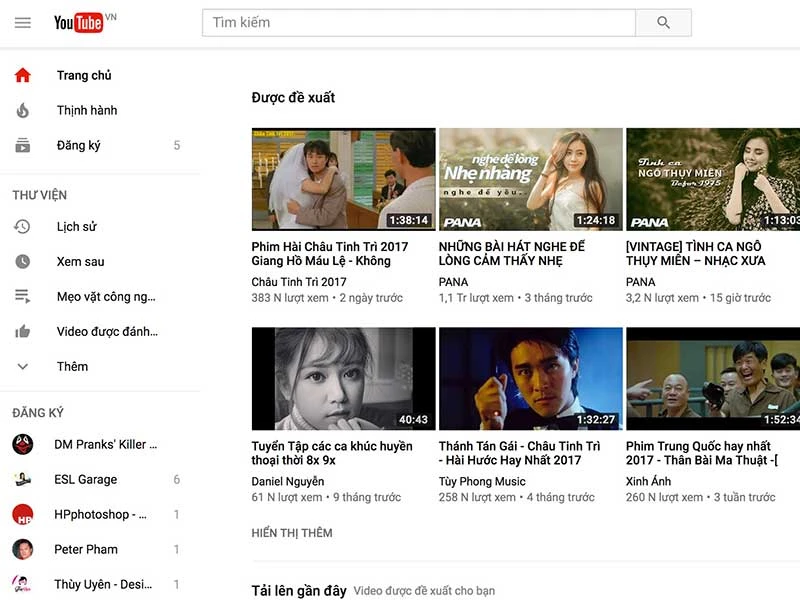The width and height of the screenshot is (800, 600).
Task: Click HIỂN THỊ THÊM to show more
Action: pyautogui.click(x=292, y=533)
